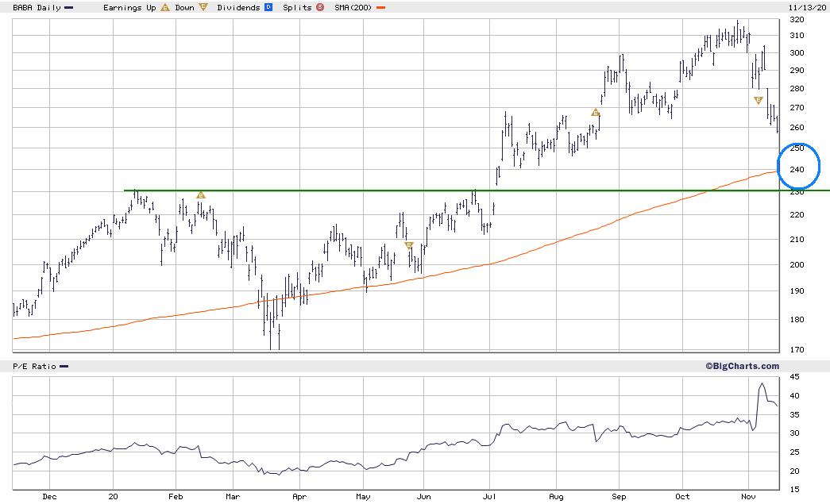Click the red Splits S icon in legend
Screen dimensions: 830x504
point(320,7)
